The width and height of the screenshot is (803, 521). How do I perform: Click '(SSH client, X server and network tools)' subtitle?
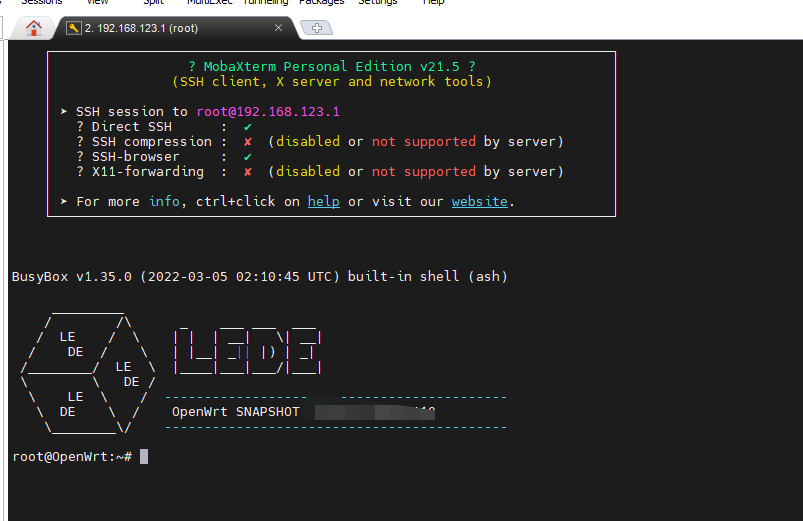coord(332,81)
